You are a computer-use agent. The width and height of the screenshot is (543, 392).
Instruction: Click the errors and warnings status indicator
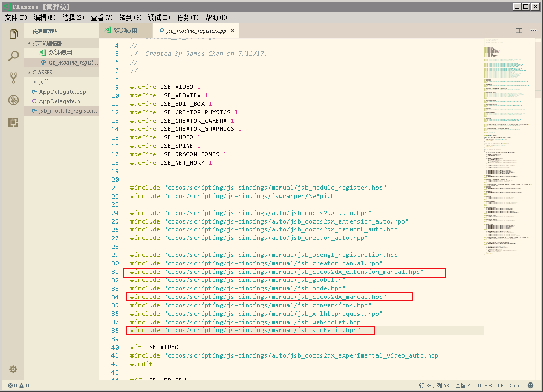[19, 385]
